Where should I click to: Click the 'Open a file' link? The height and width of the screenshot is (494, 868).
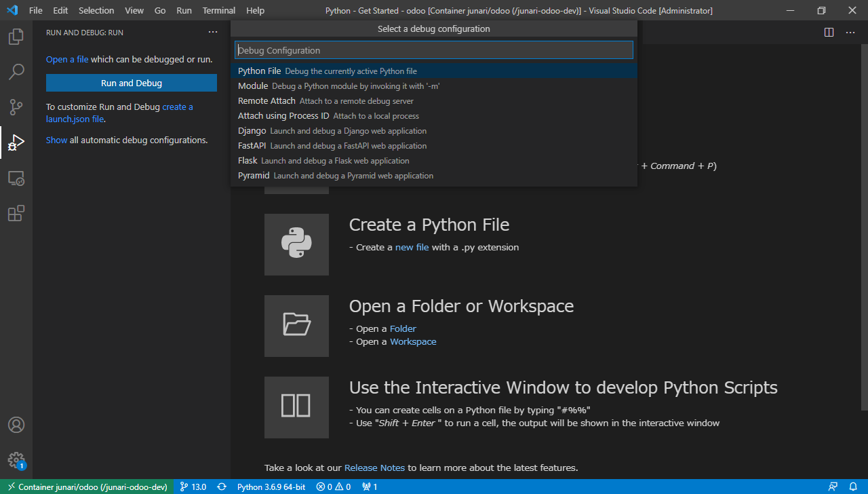click(67, 59)
